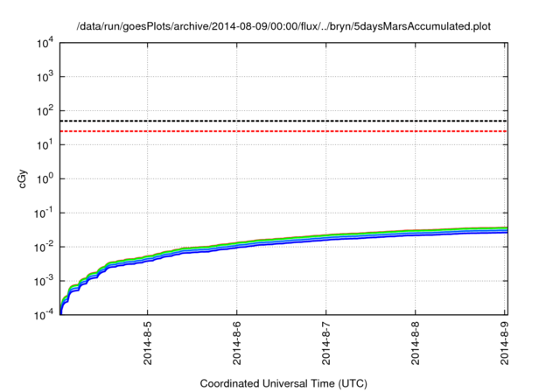
Task: Click the 2014-8-9 date tick label
Action: [x=504, y=343]
